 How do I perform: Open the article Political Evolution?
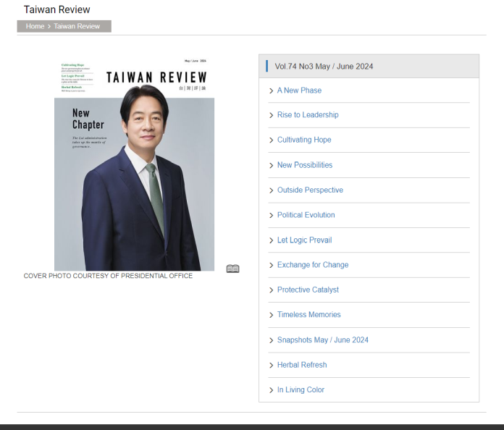[x=306, y=215]
